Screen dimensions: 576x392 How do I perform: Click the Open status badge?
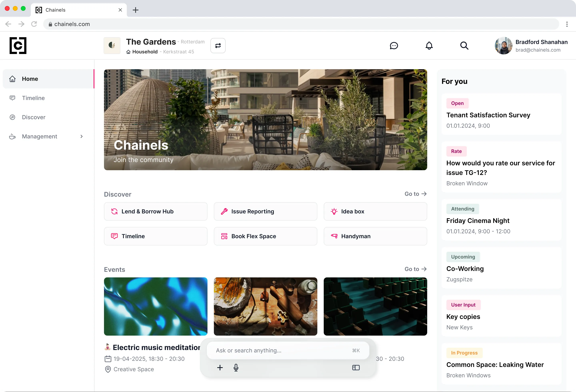pos(457,103)
